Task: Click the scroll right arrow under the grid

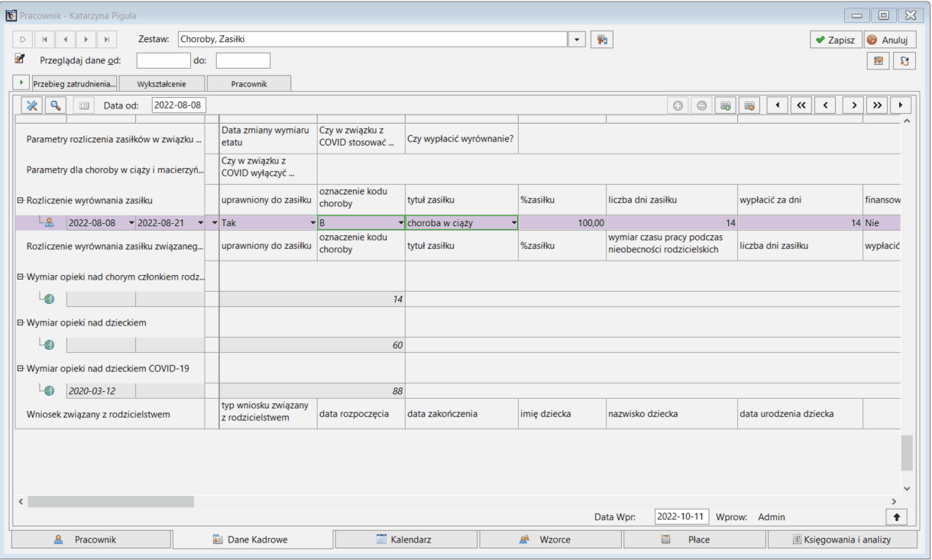Action: coord(894,502)
